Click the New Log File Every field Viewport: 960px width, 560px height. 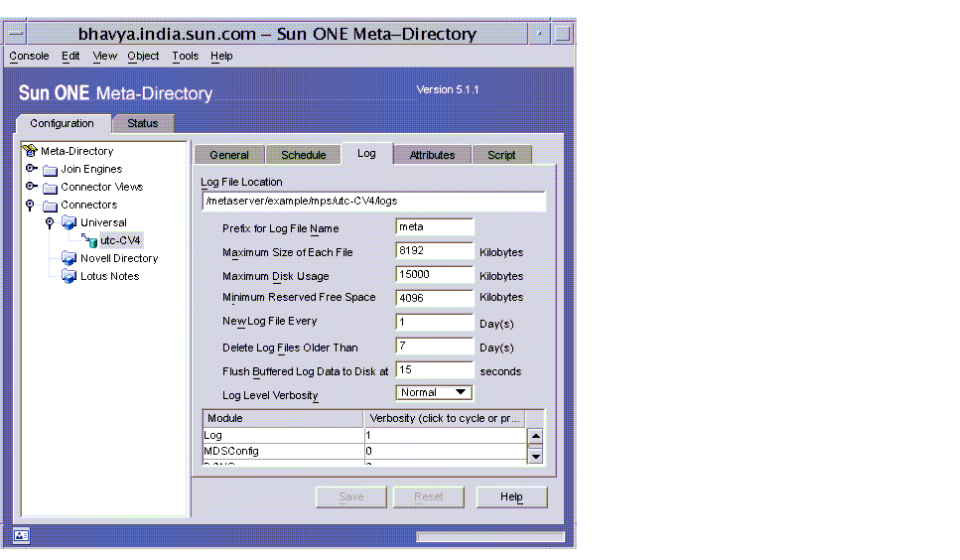(x=435, y=322)
